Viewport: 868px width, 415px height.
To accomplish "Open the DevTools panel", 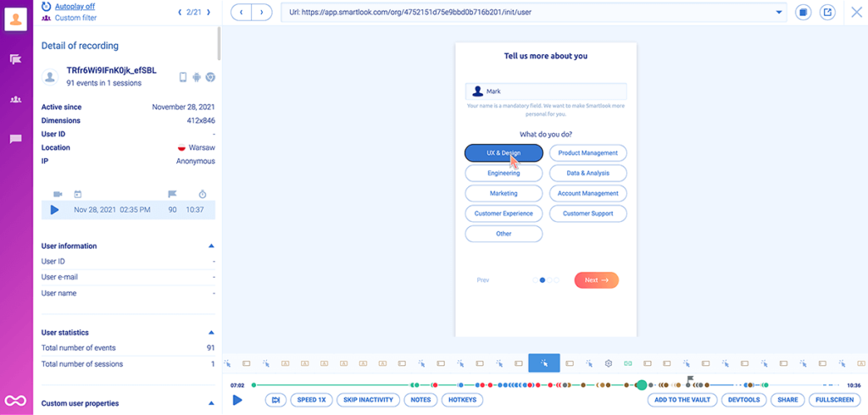I will point(744,400).
